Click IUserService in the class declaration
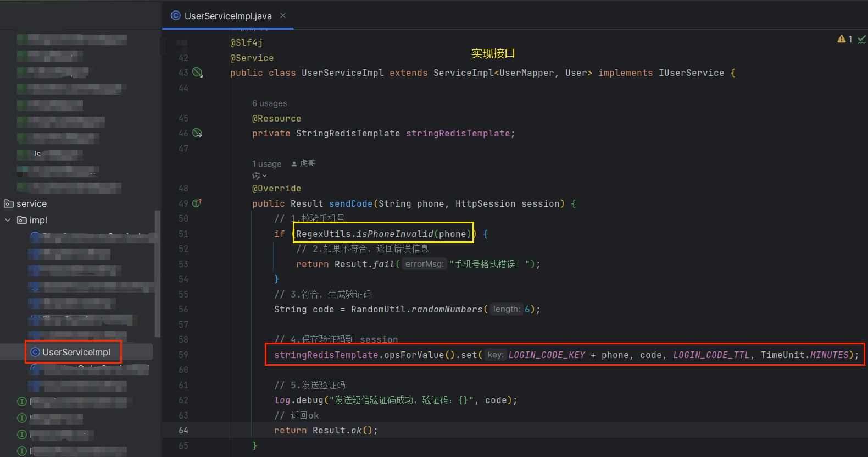The image size is (868, 457). 692,73
